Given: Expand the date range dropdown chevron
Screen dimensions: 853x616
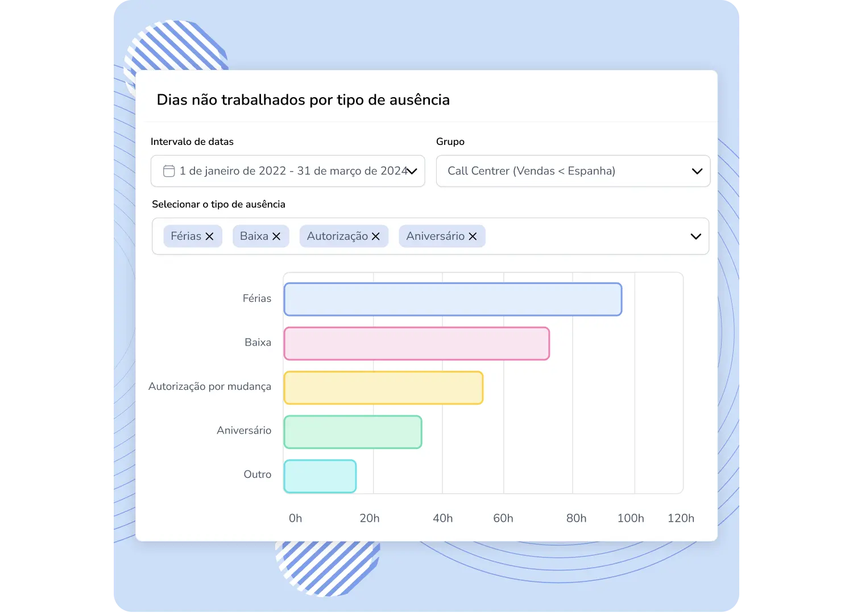Looking at the screenshot, I should (x=412, y=171).
